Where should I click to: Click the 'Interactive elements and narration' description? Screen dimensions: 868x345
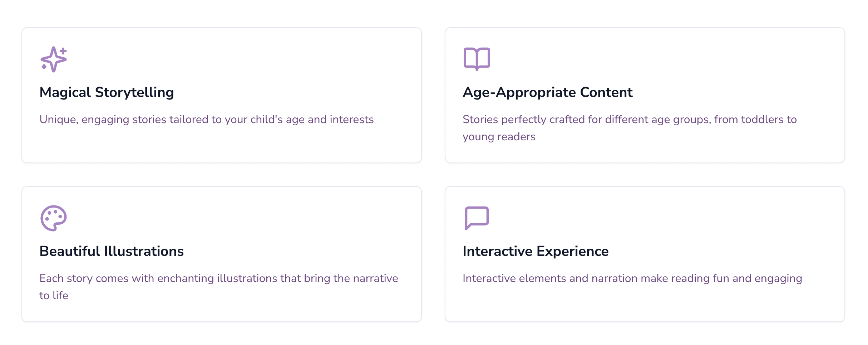(x=632, y=278)
